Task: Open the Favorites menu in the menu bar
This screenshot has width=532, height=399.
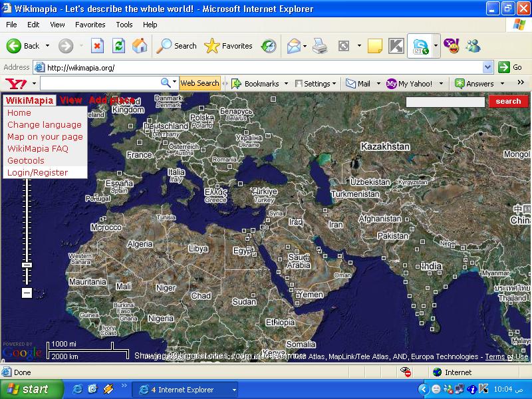Action: [90, 25]
